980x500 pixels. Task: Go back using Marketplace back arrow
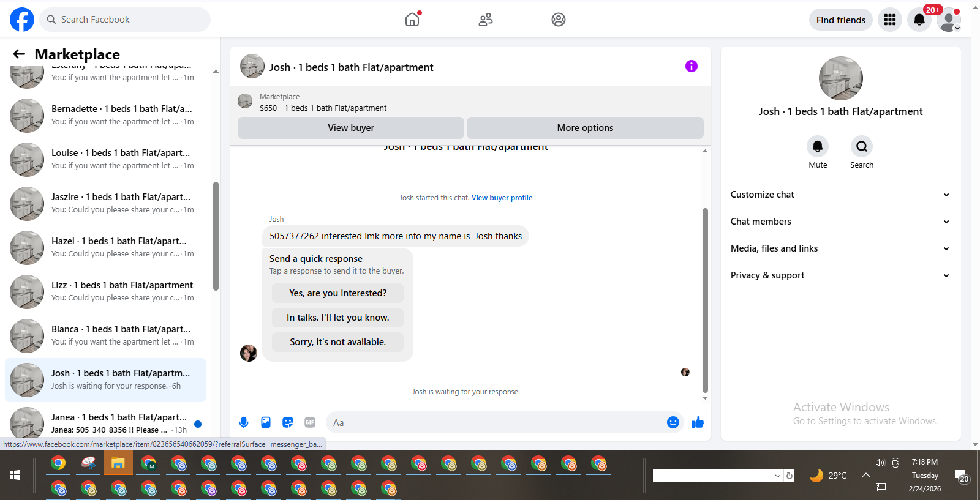(19, 54)
